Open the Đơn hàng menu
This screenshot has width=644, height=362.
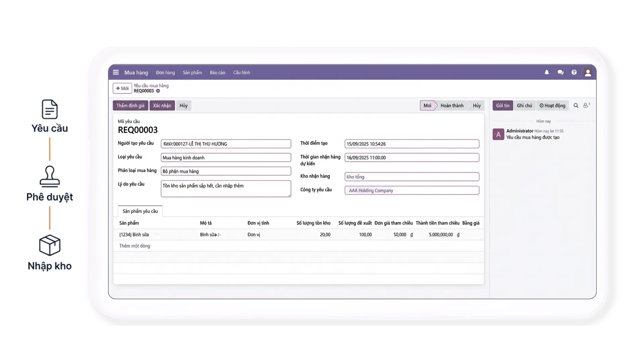pos(165,73)
